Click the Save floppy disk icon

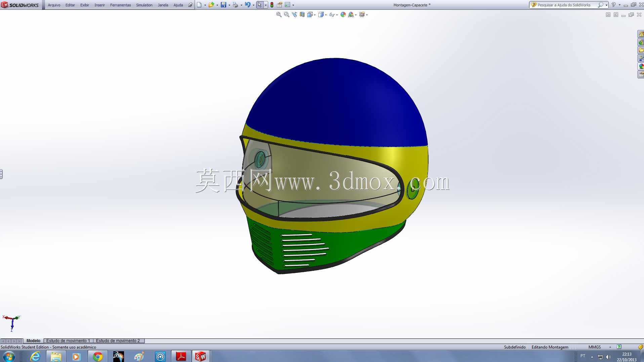pos(224,5)
